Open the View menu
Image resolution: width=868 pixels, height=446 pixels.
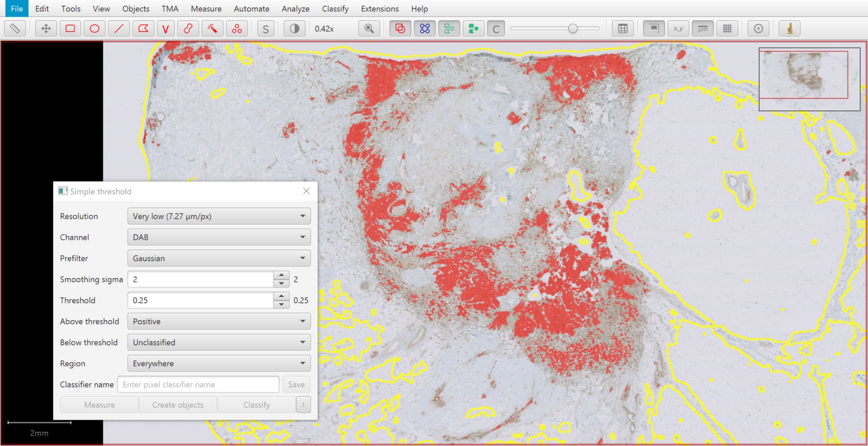tap(101, 9)
